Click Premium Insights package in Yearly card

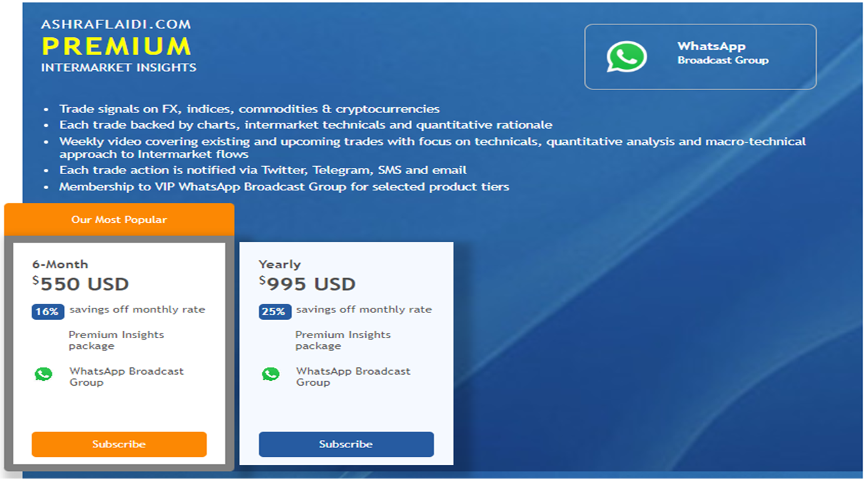coord(342,340)
